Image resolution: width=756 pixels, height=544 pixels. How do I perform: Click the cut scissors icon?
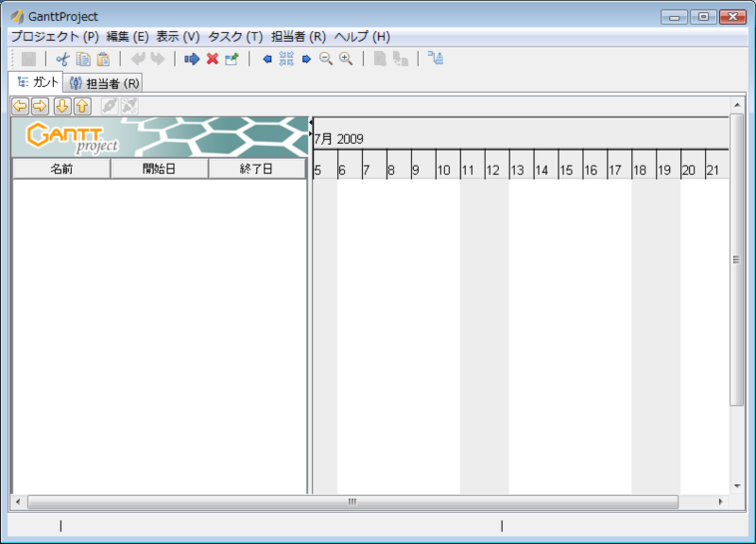pos(63,59)
